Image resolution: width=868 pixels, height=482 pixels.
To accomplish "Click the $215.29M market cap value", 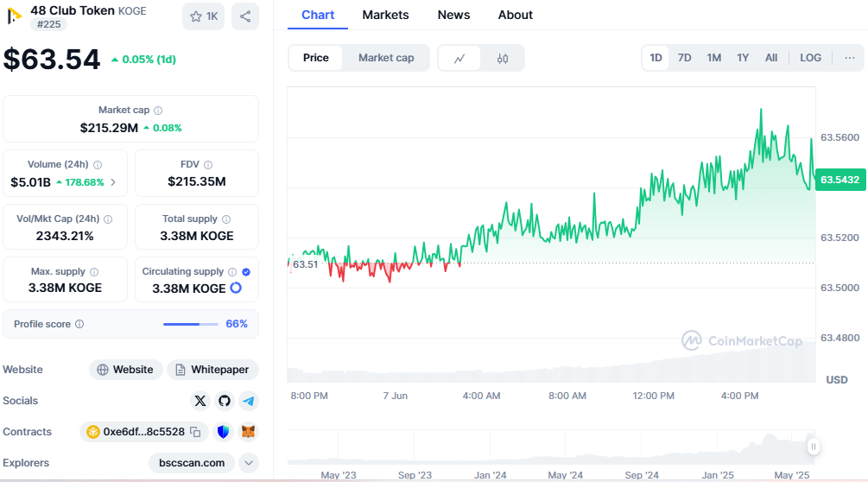I will [x=109, y=128].
